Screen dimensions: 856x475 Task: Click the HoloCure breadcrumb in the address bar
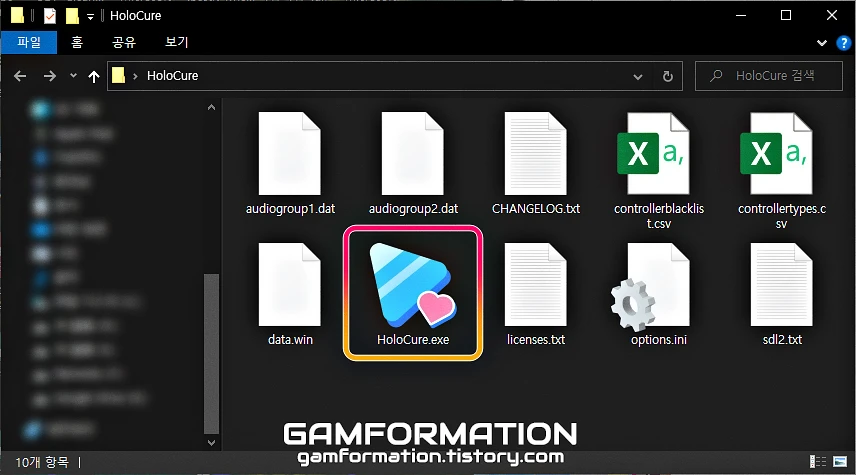click(173, 76)
